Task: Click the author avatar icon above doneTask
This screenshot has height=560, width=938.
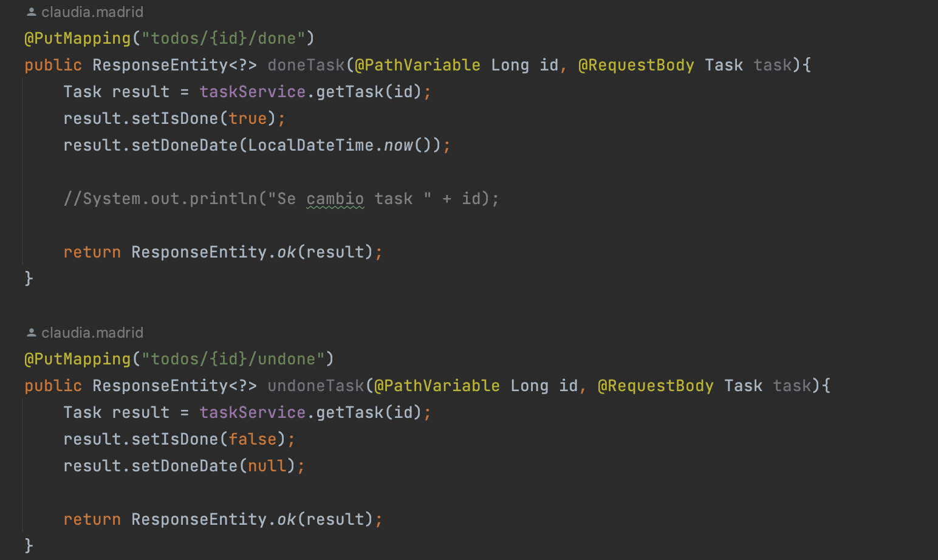Action: pyautogui.click(x=30, y=11)
